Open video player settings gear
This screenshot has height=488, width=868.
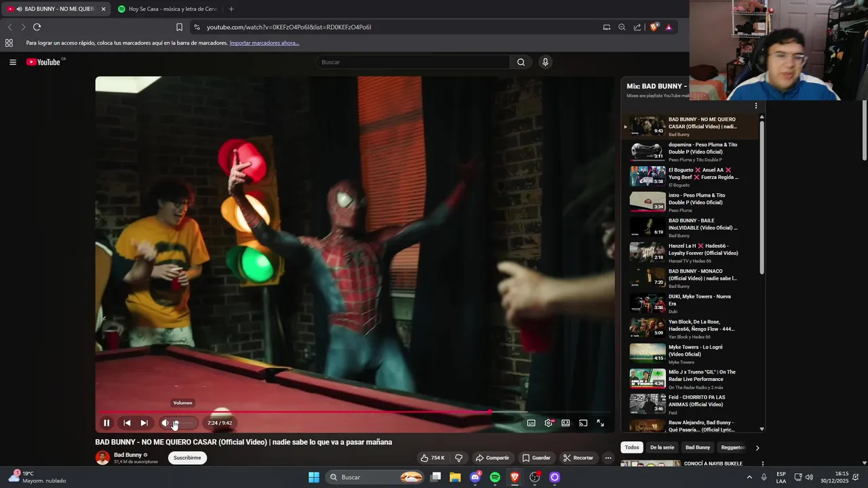549,423
